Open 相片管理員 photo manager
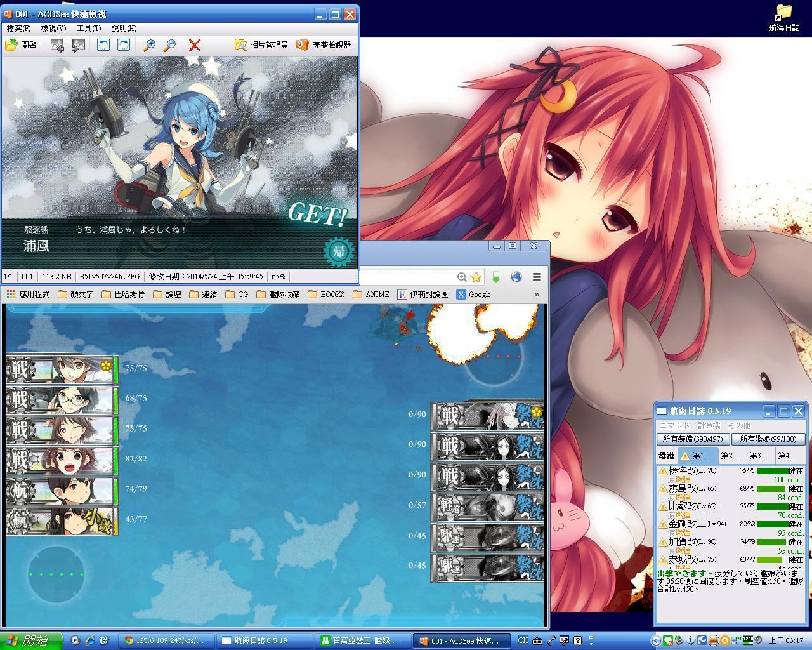 [261, 45]
